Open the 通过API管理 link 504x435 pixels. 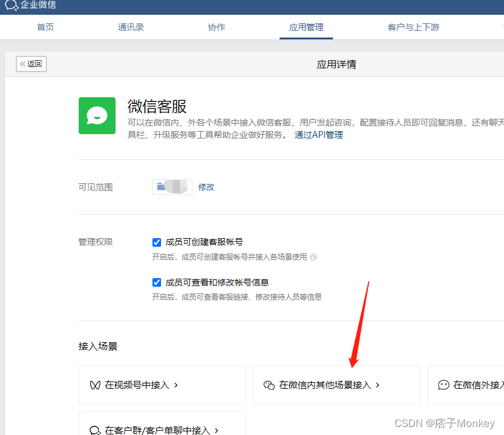click(x=319, y=135)
